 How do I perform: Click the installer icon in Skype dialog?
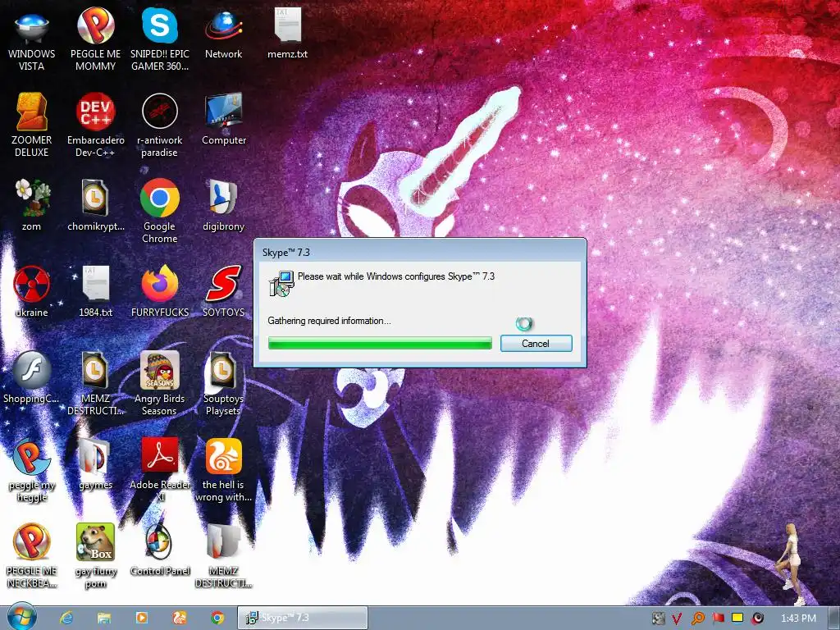(281, 283)
